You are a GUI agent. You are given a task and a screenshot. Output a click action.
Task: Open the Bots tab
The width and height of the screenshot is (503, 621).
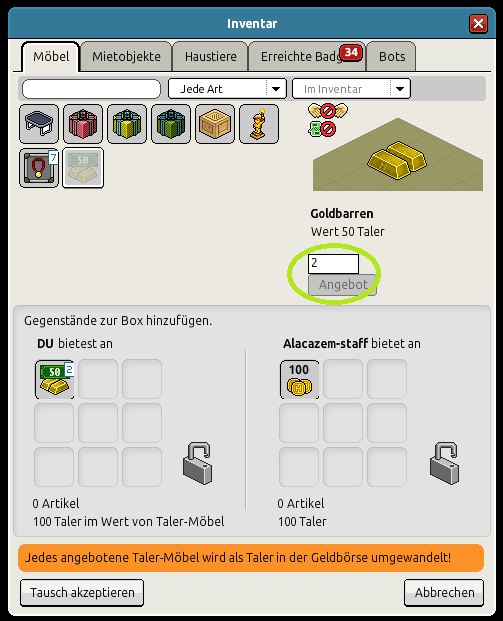(x=392, y=57)
